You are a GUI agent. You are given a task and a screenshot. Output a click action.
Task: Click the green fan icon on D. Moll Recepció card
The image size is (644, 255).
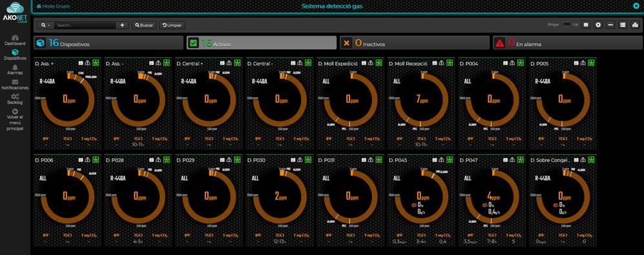pos(450,63)
